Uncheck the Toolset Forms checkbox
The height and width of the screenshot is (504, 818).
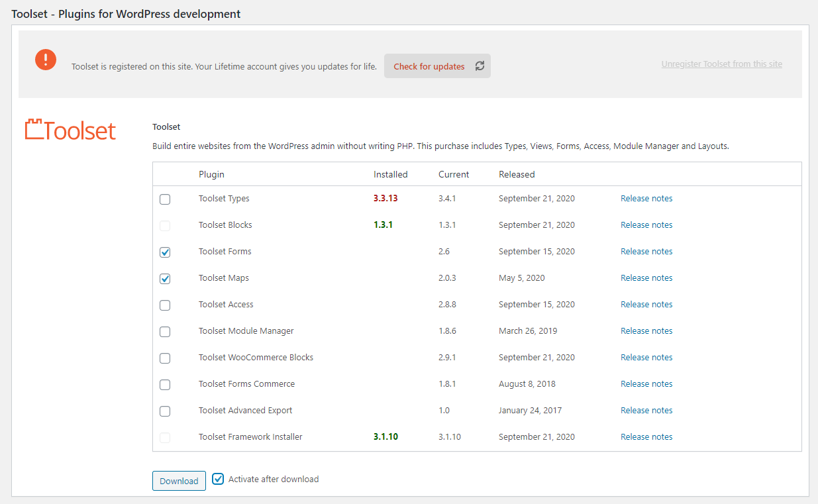tap(165, 252)
